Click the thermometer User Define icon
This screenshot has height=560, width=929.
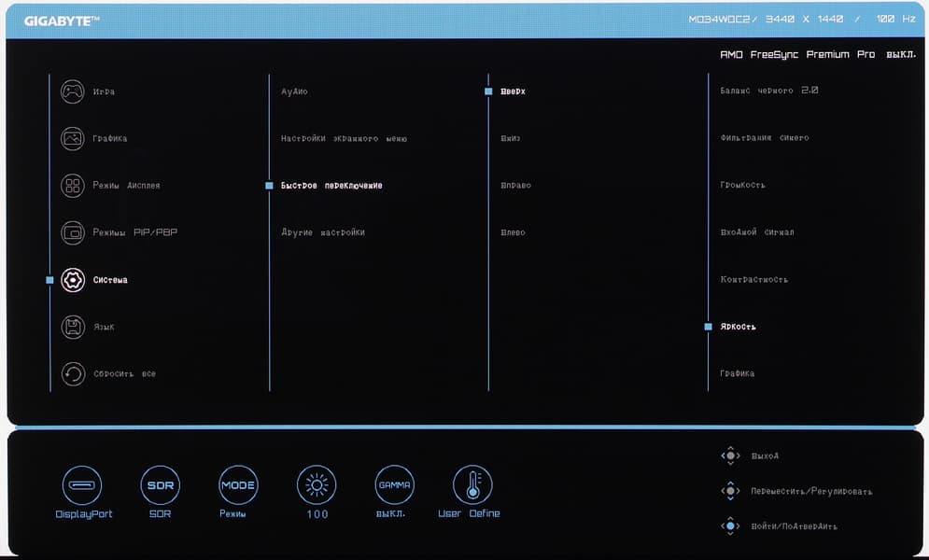472,484
